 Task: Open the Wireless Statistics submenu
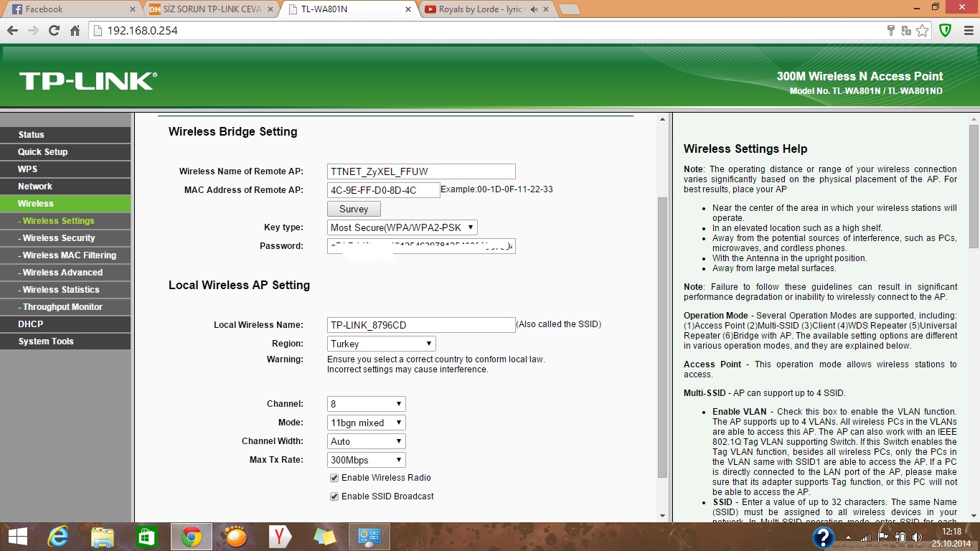point(65,290)
